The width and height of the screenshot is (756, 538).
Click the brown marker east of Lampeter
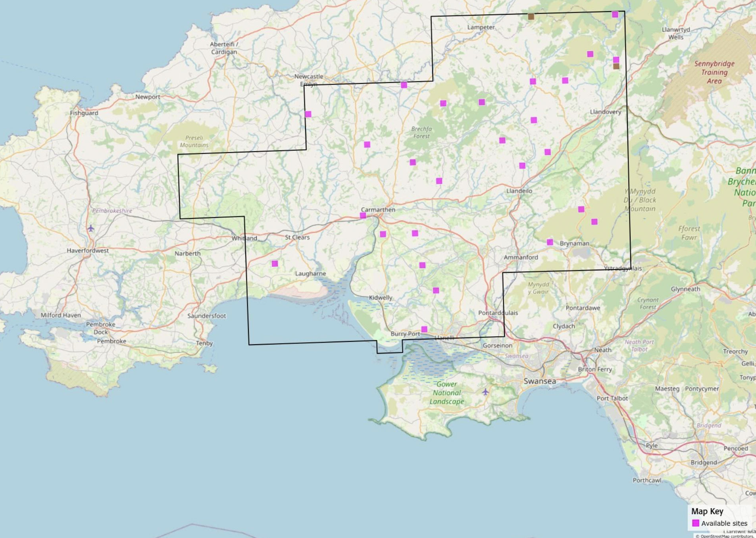pos(531,17)
